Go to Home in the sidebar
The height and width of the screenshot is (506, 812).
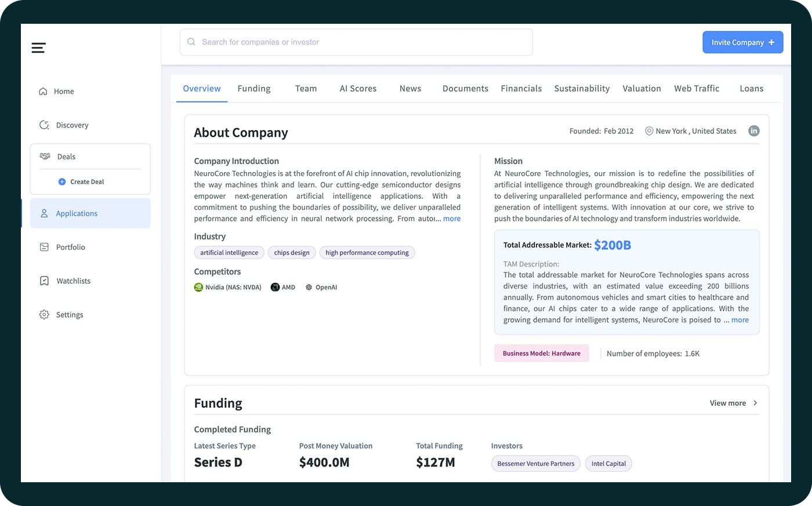click(64, 91)
